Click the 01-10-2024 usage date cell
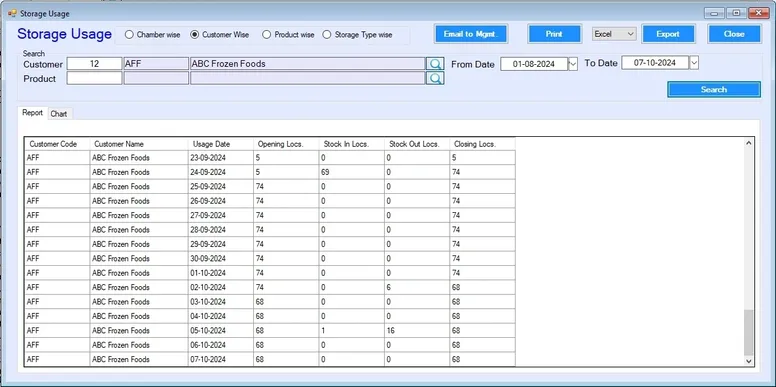Viewport: 776px width, 387px height. [x=220, y=273]
